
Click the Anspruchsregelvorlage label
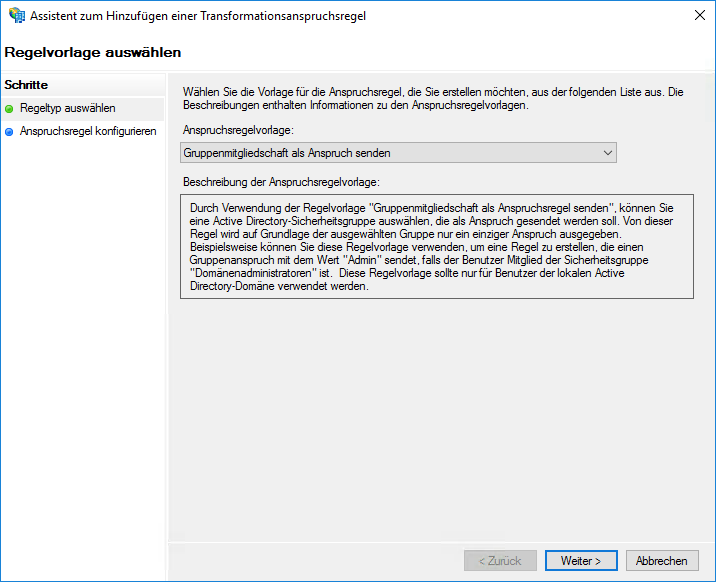tap(238, 130)
